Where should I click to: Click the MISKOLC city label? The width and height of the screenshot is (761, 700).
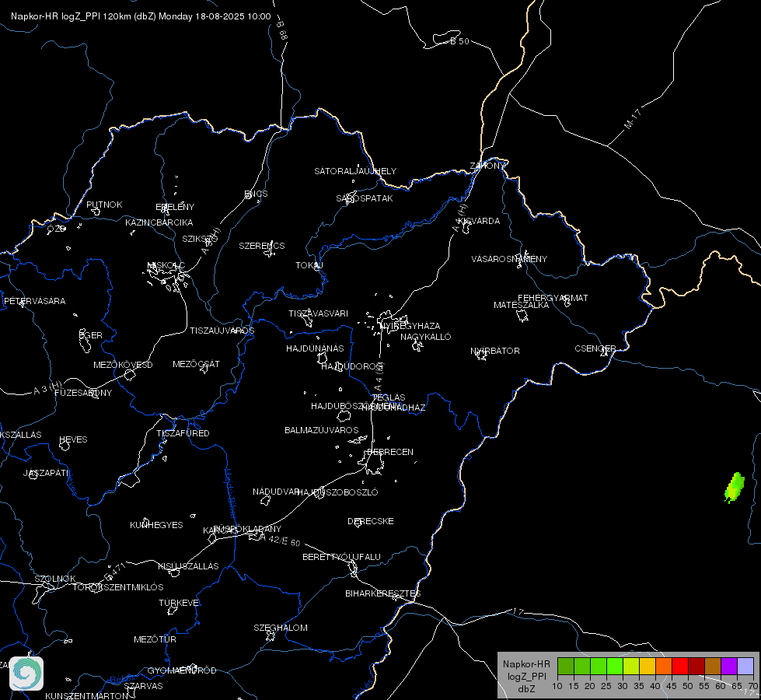pyautogui.click(x=166, y=265)
